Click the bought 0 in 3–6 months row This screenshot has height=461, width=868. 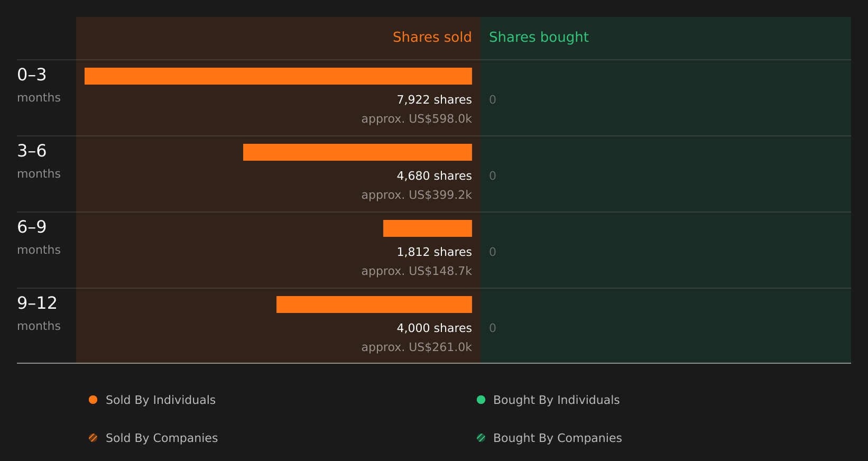[493, 176]
